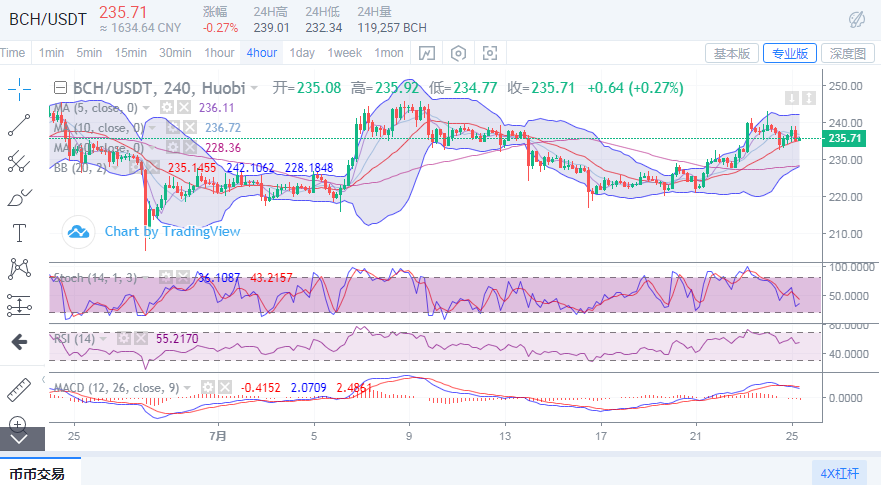Open MACD indicator settings gear

click(x=209, y=386)
